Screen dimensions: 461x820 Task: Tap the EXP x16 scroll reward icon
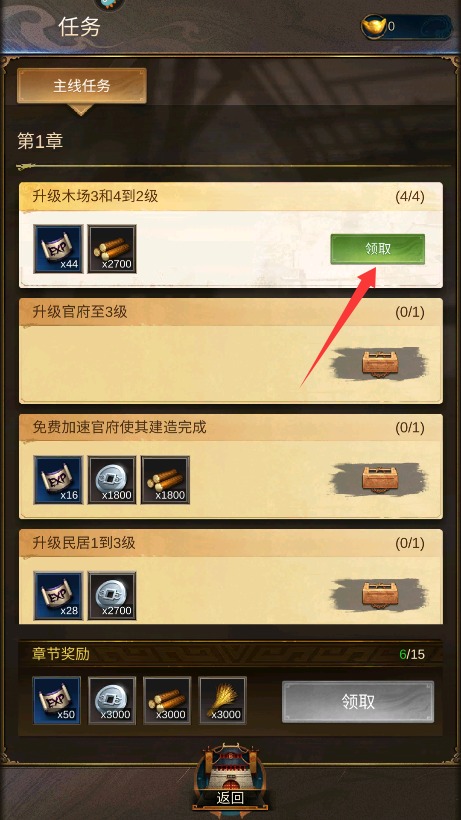pyautogui.click(x=59, y=480)
